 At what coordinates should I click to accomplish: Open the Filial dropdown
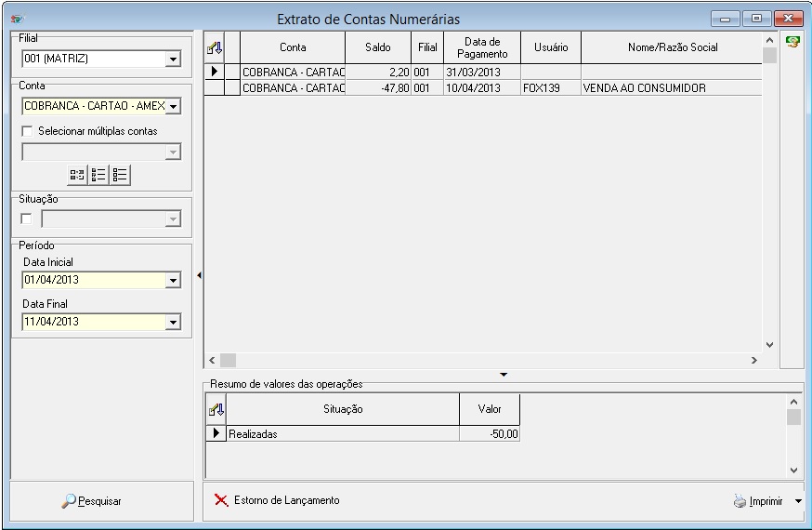pos(172,60)
